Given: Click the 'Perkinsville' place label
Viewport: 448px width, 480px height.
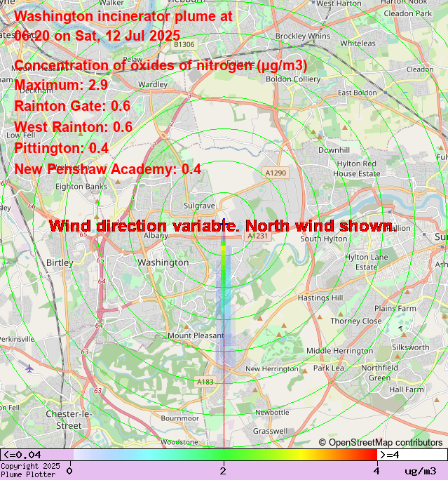Looking at the screenshot, I should tap(17, 339).
